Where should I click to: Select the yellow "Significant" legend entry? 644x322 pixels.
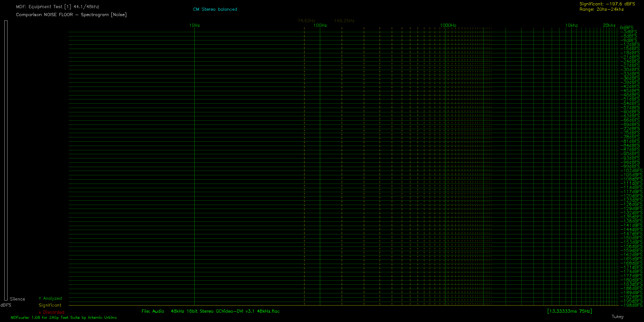[50, 305]
